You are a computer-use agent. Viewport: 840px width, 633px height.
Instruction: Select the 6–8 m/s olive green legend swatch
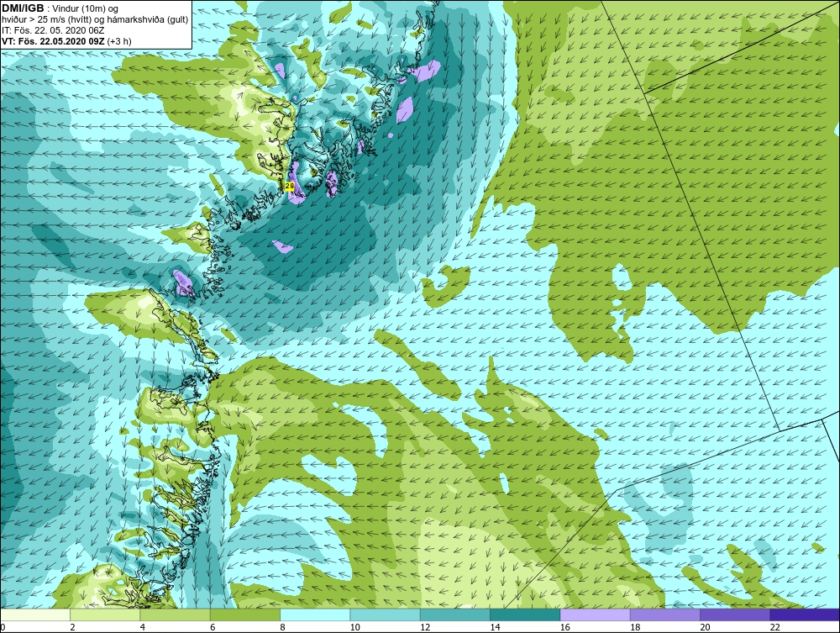pyautogui.click(x=244, y=615)
